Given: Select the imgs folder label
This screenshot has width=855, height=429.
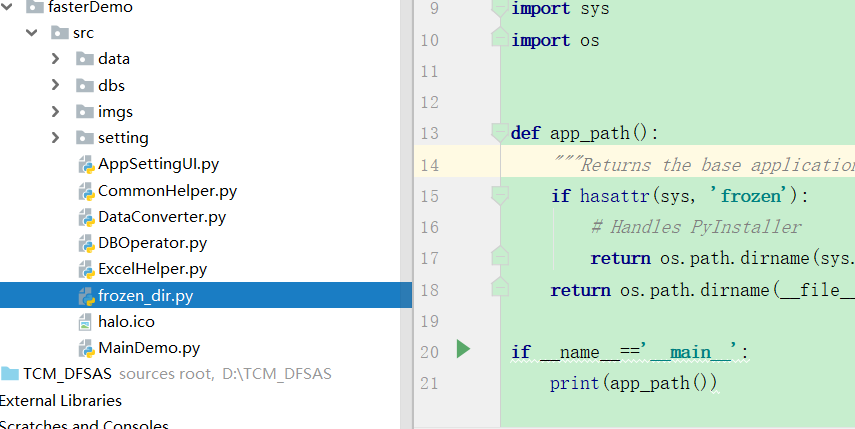Looking at the screenshot, I should pos(115,112).
